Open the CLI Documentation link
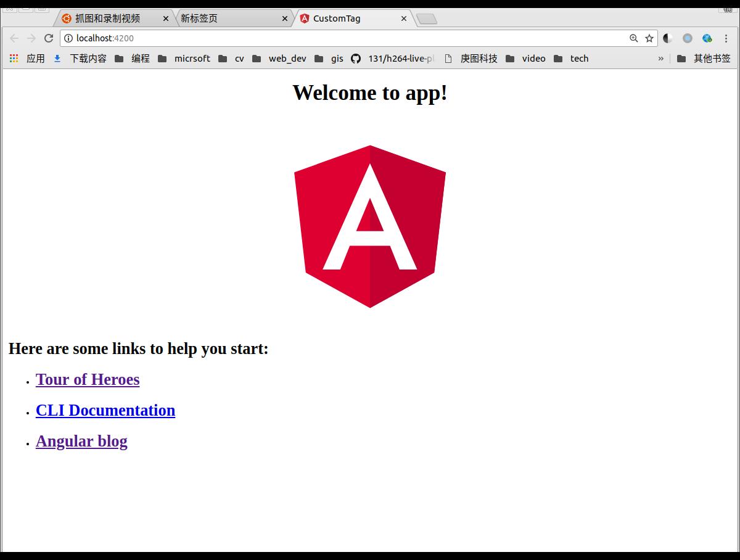 pos(105,410)
